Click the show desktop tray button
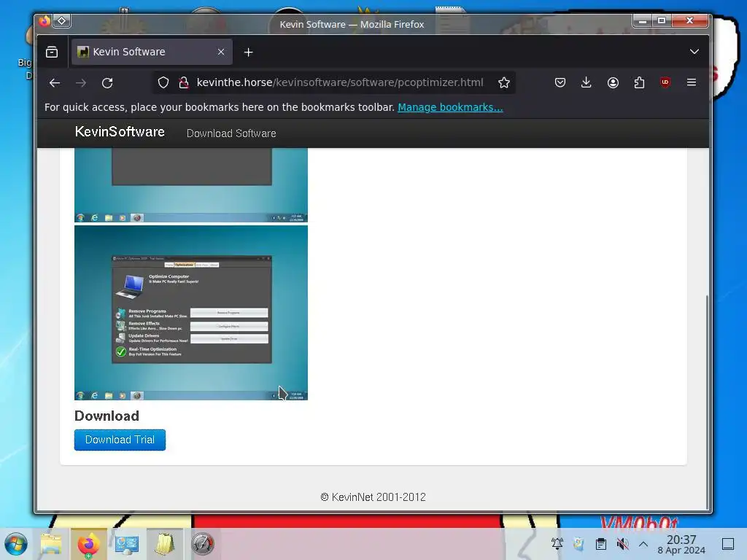The width and height of the screenshot is (747, 560). coord(728,544)
